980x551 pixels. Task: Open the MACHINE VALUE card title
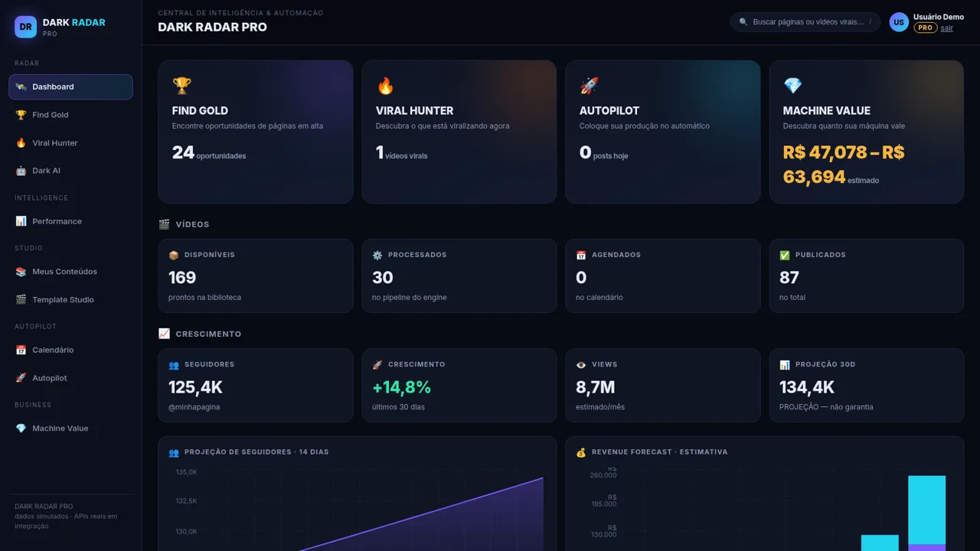point(827,110)
